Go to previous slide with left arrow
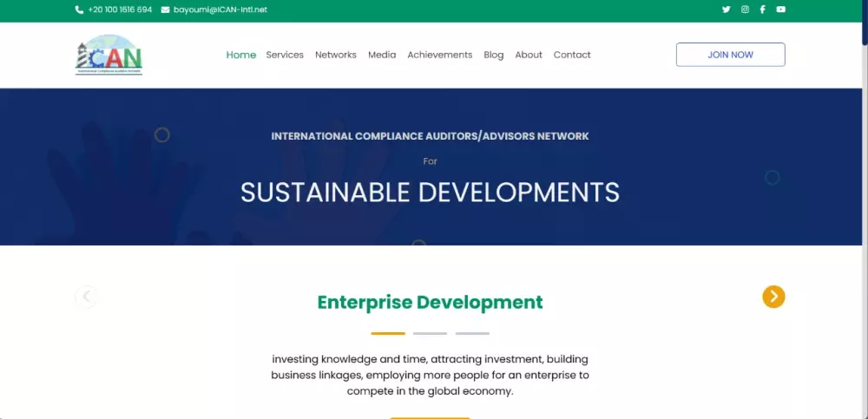This screenshot has width=868, height=419. [x=86, y=297]
